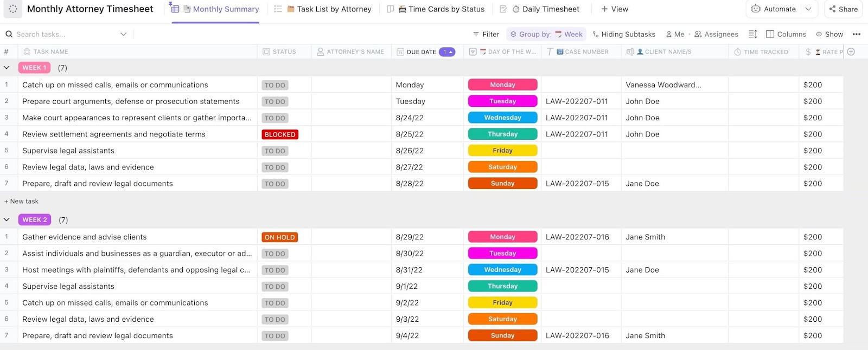Image resolution: width=868 pixels, height=350 pixels.
Task: Click the Search tasks input field
Action: point(65,34)
